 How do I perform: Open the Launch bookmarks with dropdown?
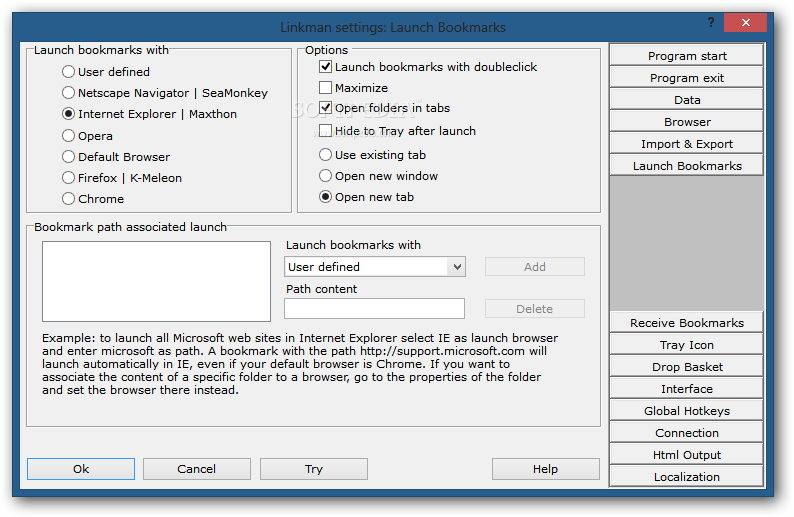(375, 267)
